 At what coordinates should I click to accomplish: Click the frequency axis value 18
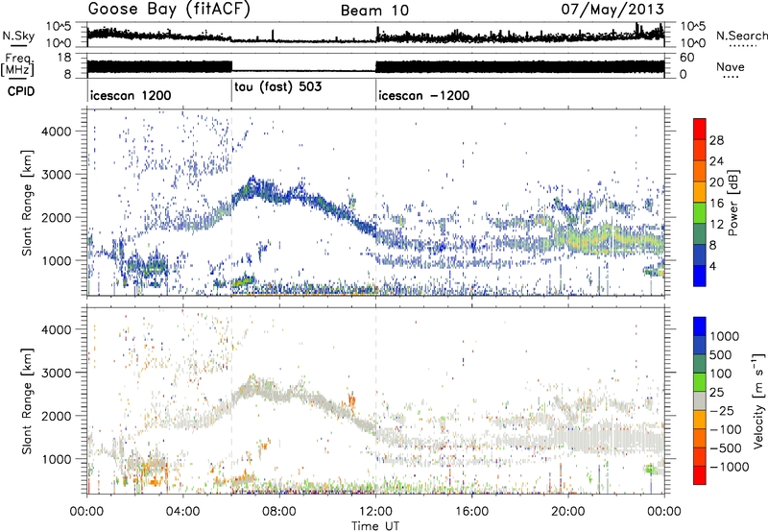[64, 58]
